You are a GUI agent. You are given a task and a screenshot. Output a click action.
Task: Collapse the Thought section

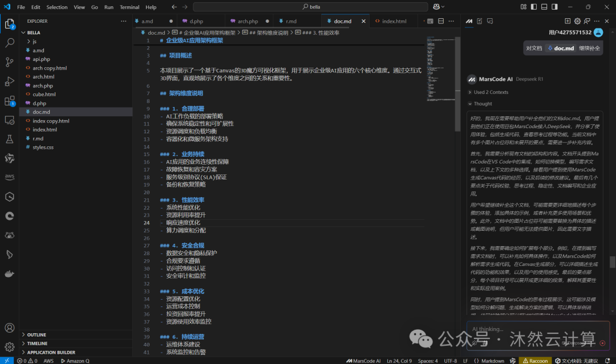pyautogui.click(x=480, y=104)
